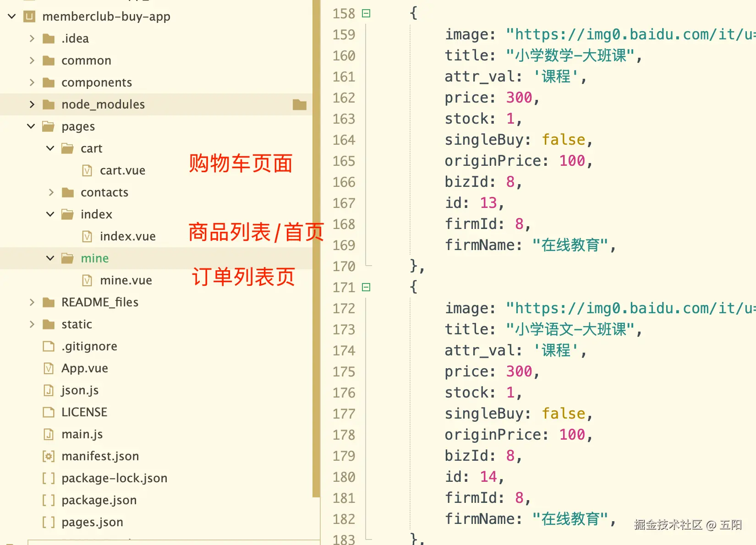Click the mine open-folder icon
Image resolution: width=756 pixels, height=545 pixels.
(x=68, y=258)
